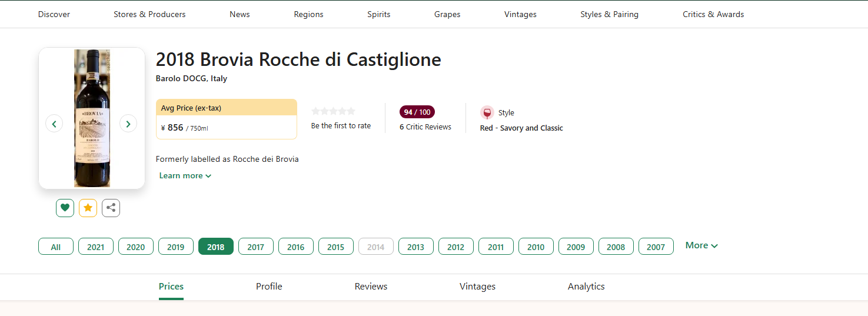Rate the wine using the grey stars
Image resolution: width=868 pixels, height=316 pixels.
pos(334,111)
